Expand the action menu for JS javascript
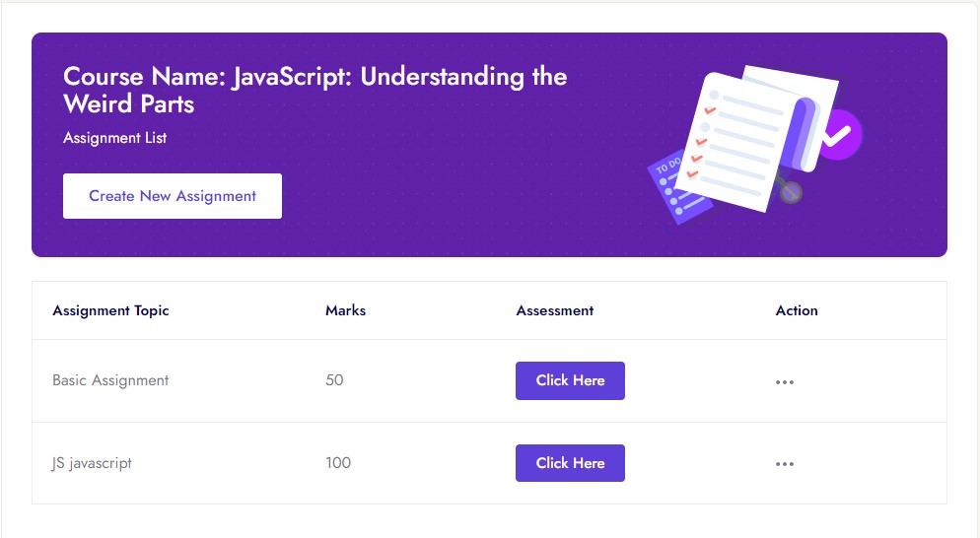 tap(785, 464)
